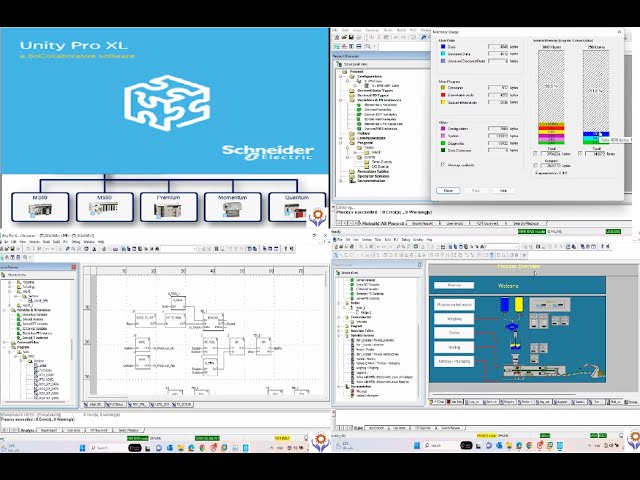The image size is (640, 480).
Task: Expand Documentation node in Memory Usage window tree
Action: [x=340, y=181]
